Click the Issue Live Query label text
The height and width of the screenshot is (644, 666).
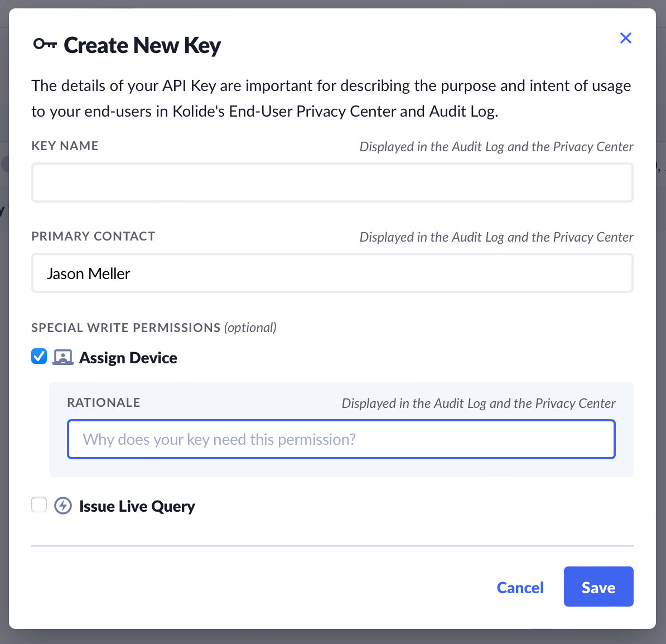tap(137, 506)
